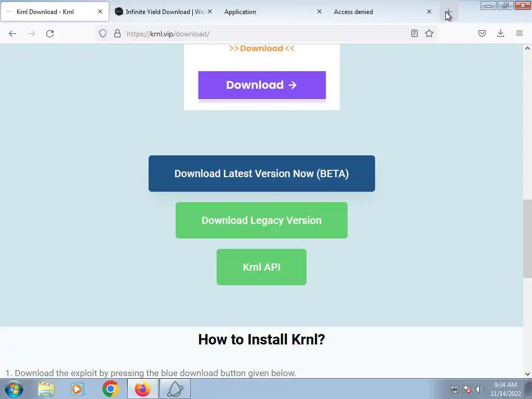Open tracking protection shield info

[103, 33]
